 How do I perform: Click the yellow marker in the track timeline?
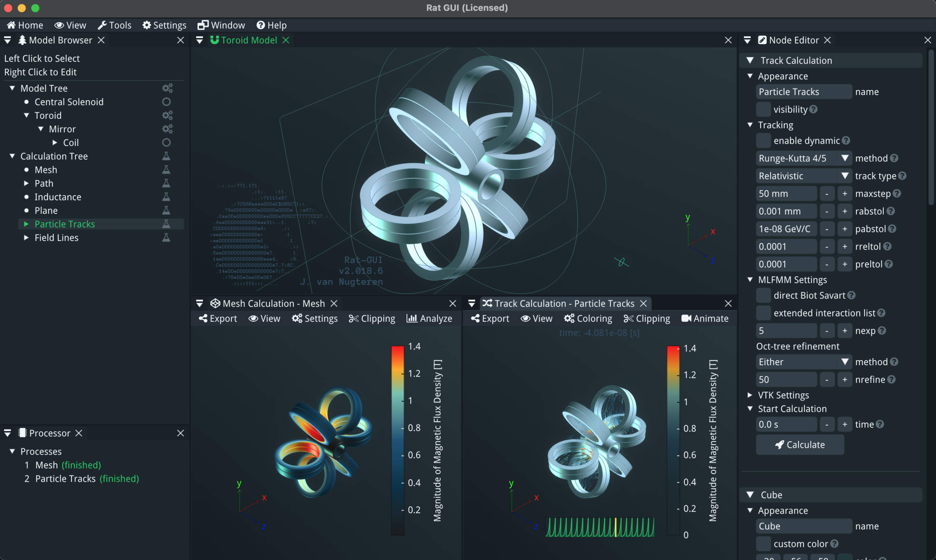pos(616,527)
